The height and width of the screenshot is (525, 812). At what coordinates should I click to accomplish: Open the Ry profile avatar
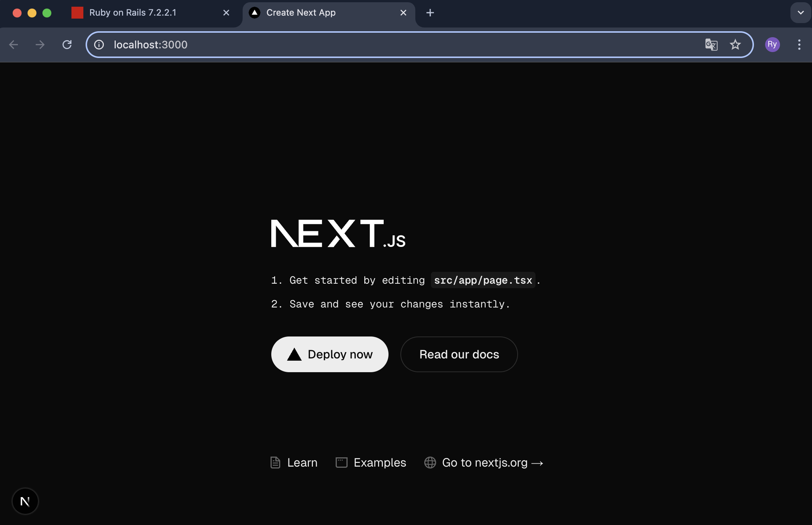[x=772, y=45]
